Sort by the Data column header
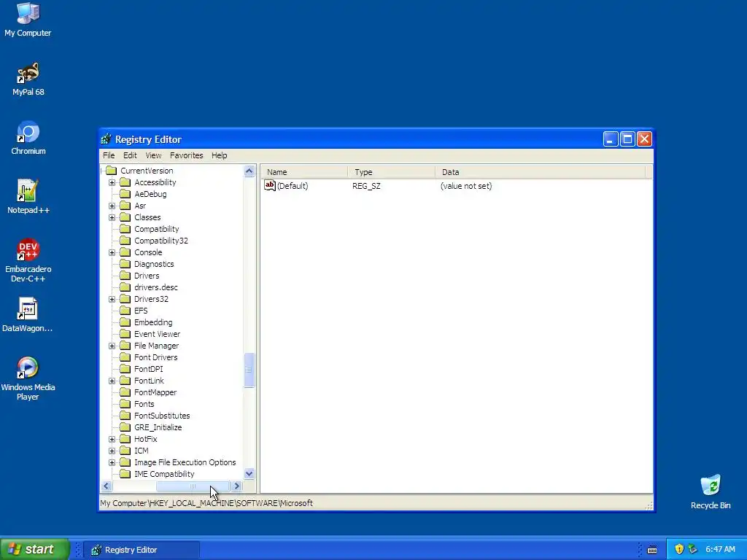747x560 pixels. tap(541, 172)
